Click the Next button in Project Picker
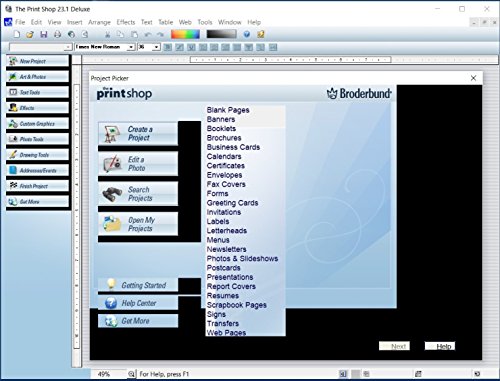500x381 pixels. pos(394,346)
